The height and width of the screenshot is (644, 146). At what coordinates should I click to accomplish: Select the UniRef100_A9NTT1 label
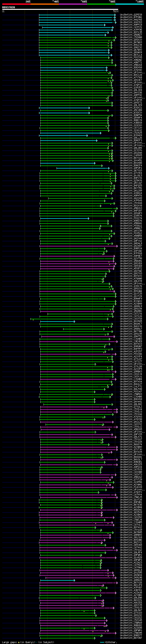(131, 63)
